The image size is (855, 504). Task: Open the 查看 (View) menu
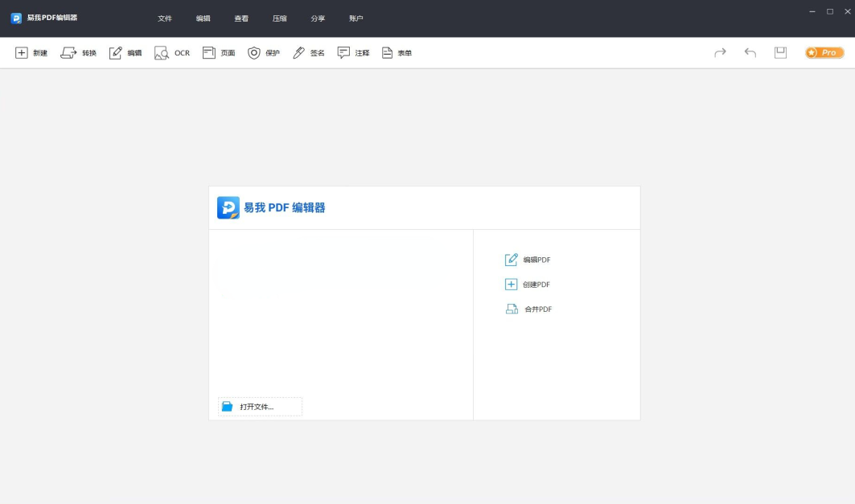(241, 18)
